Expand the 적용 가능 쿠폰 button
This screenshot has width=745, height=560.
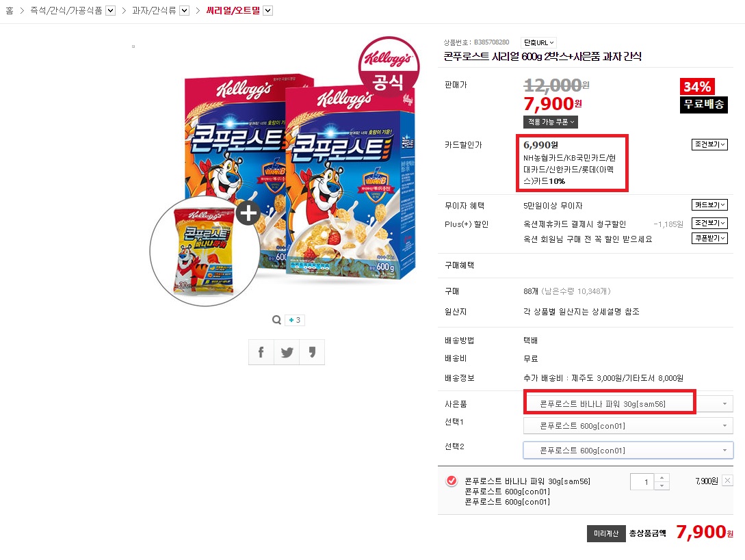(551, 122)
